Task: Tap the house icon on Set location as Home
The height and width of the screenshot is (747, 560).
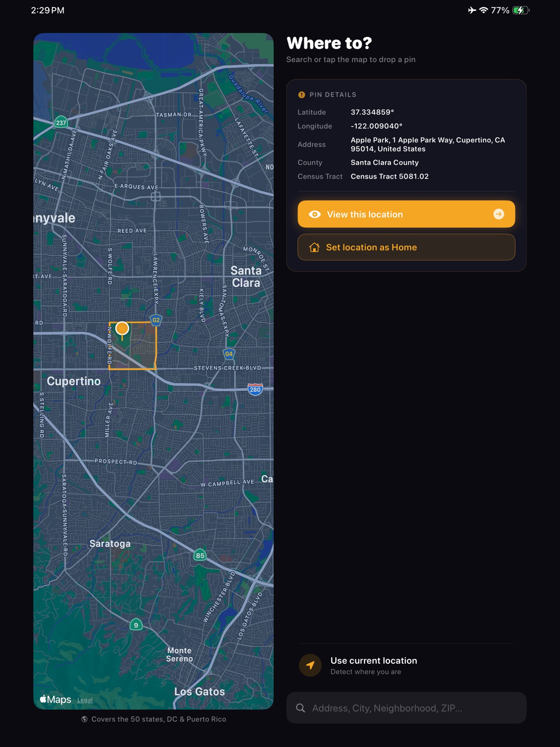Action: click(x=314, y=247)
